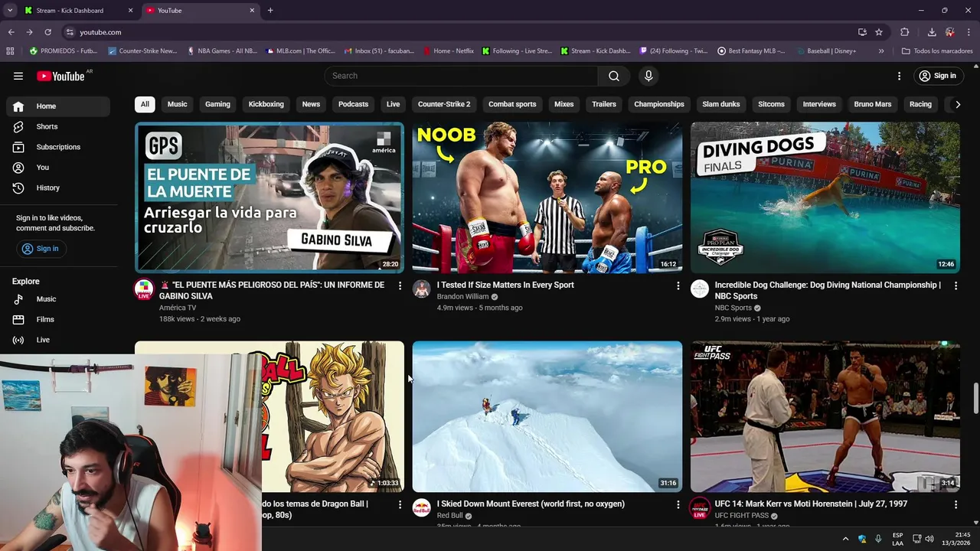Select the Kickboxing filter chip

click(x=266, y=104)
